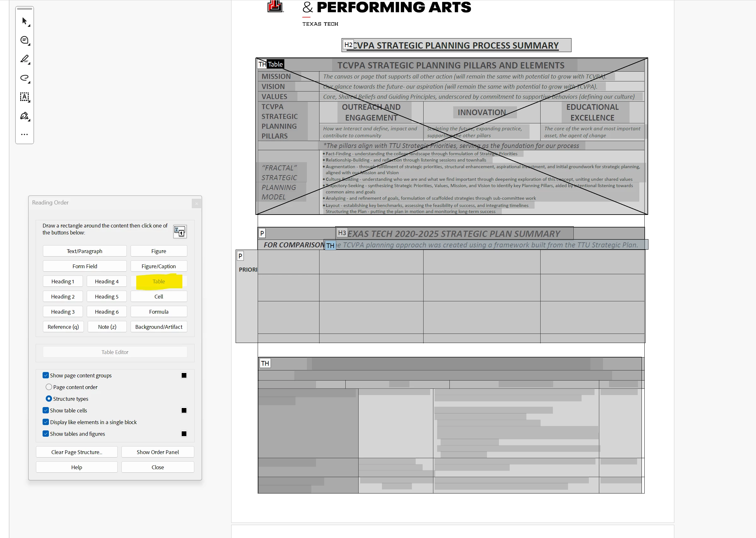
Task: Click the MISSION cell in the first table
Action: pyautogui.click(x=288, y=76)
